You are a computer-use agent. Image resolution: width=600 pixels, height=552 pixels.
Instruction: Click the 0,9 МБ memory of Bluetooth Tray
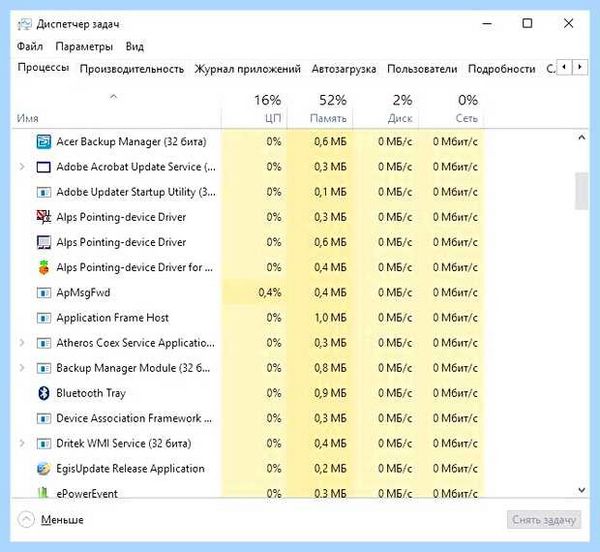click(x=331, y=393)
